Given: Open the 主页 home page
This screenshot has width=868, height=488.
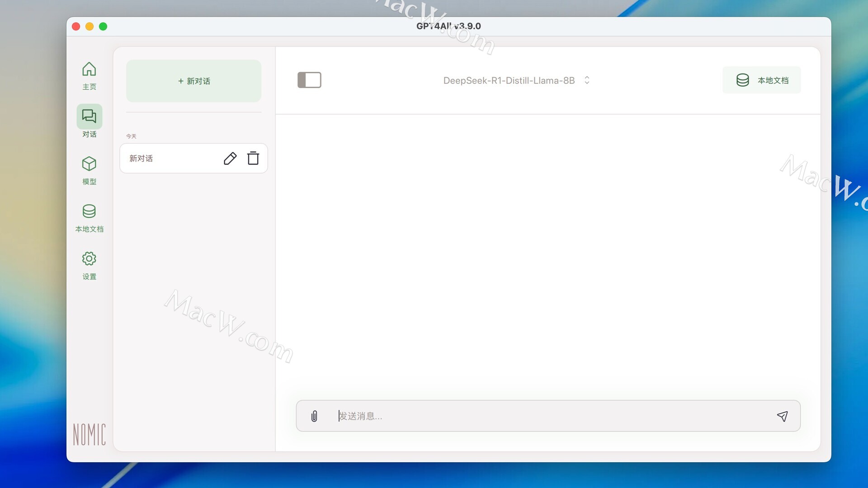Looking at the screenshot, I should pyautogui.click(x=89, y=76).
